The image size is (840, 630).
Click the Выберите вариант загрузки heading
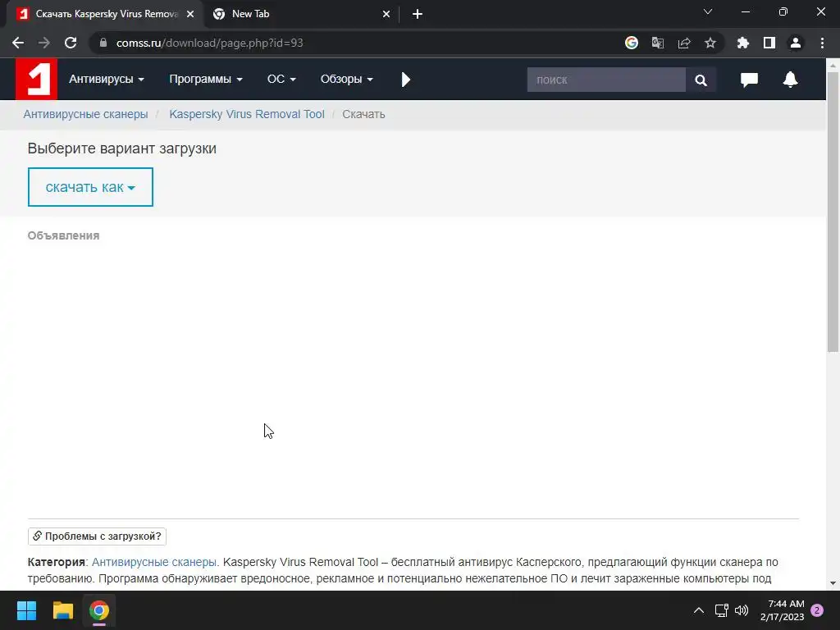122,148
